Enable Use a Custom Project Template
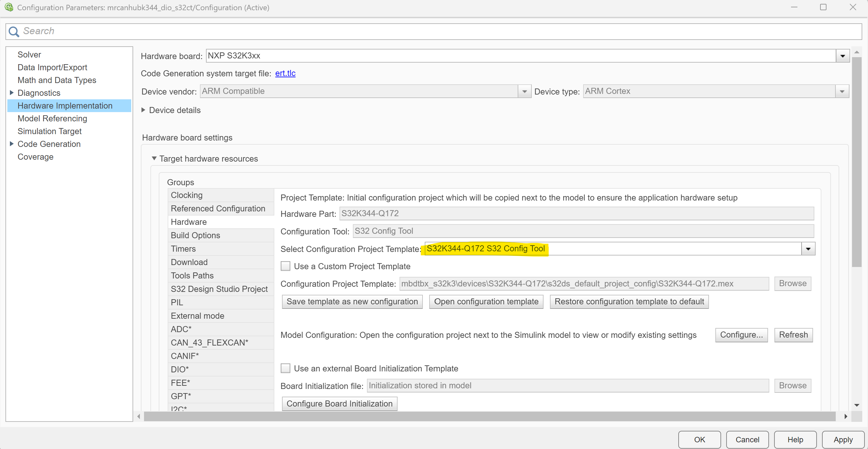This screenshot has height=449, width=868. click(286, 266)
